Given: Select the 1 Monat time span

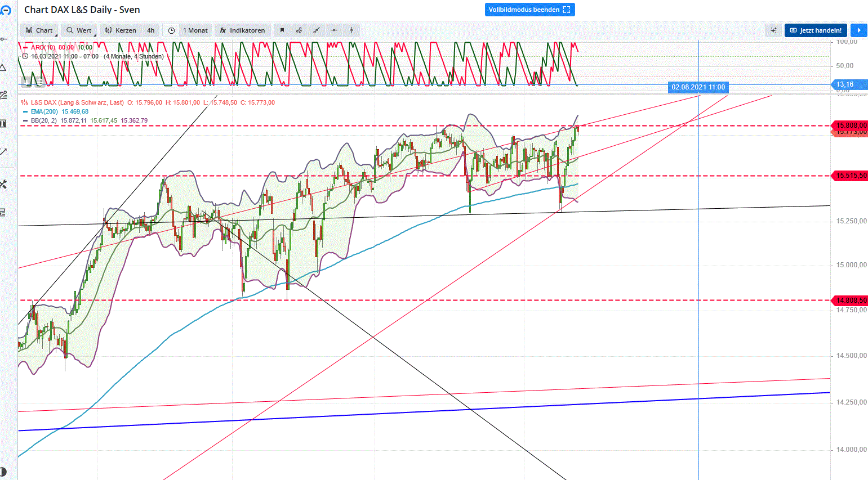Looking at the screenshot, I should click(195, 30).
